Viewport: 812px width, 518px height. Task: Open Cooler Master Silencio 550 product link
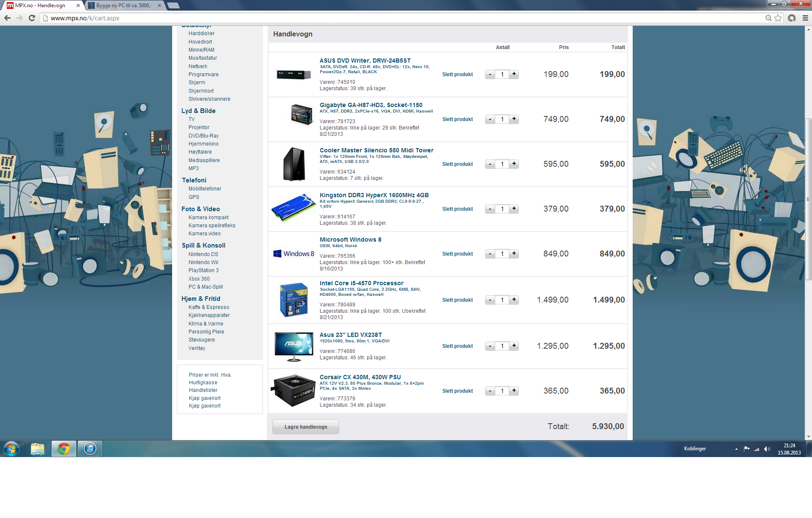[376, 150]
